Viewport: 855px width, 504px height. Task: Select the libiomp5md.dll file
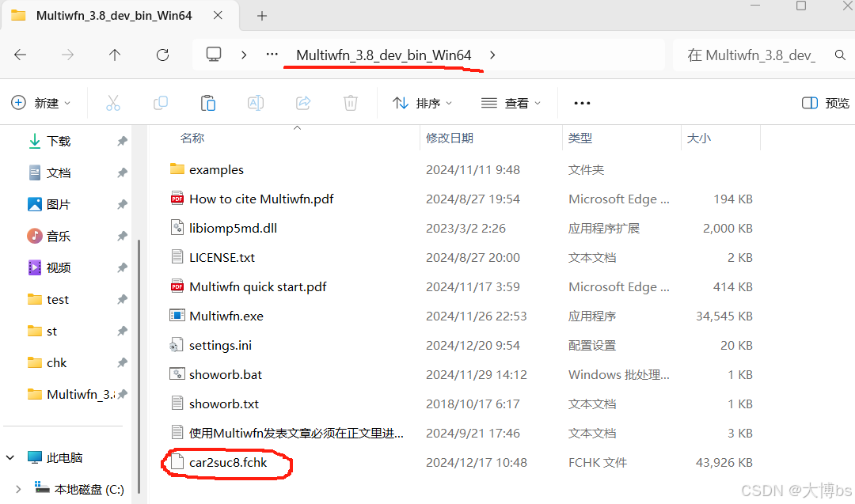coord(233,229)
